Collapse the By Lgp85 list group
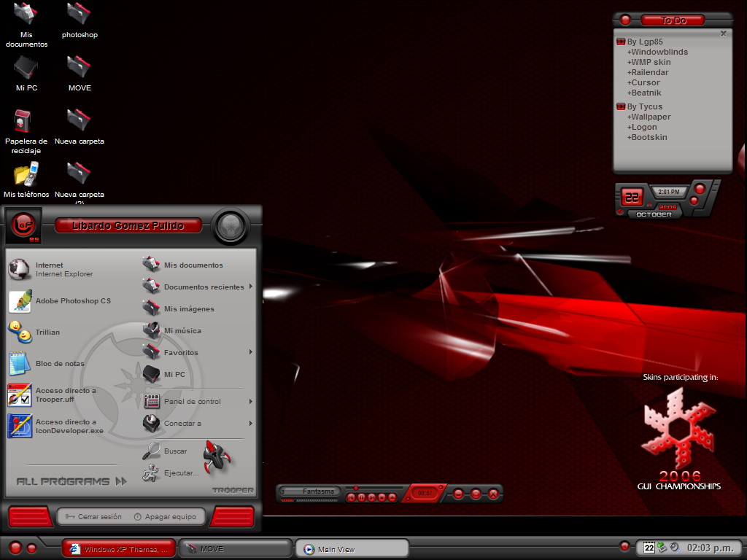This screenshot has height=560, width=747. 621,42
